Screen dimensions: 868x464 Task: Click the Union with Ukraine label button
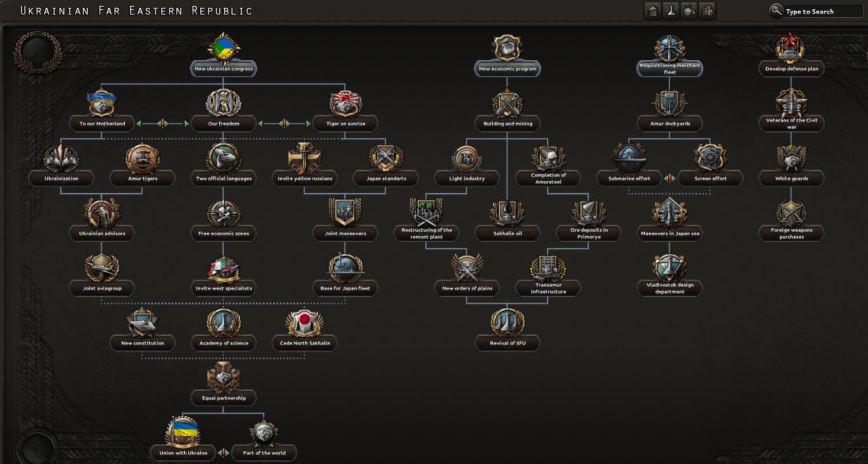[x=183, y=453]
